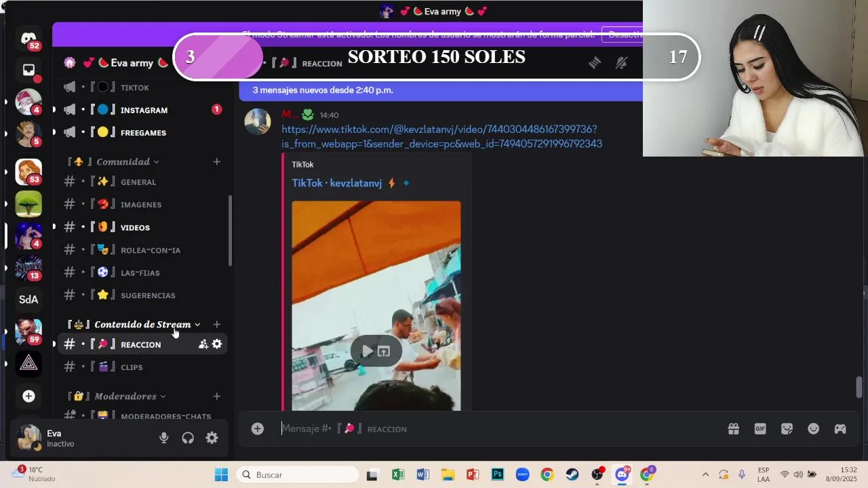
Task: Open the Windows Start menu
Action: (x=221, y=474)
